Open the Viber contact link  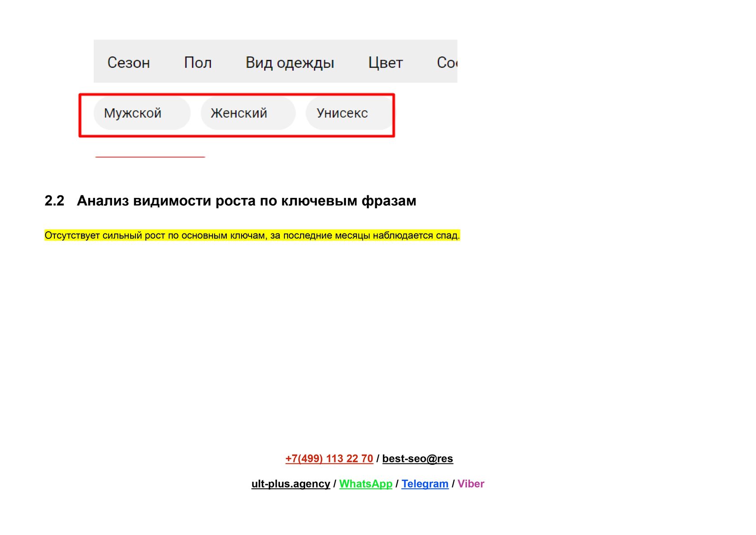pos(471,484)
